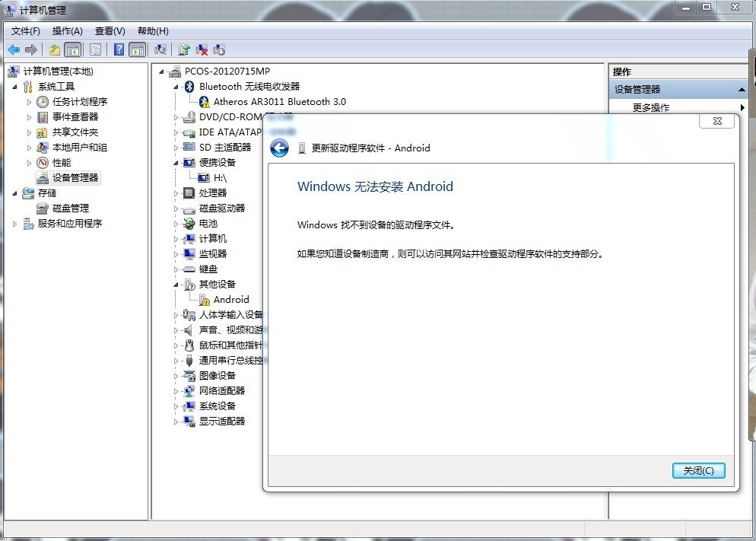The height and width of the screenshot is (541, 756).
Task: Select 计算机管理(本地) root node
Action: click(x=58, y=72)
